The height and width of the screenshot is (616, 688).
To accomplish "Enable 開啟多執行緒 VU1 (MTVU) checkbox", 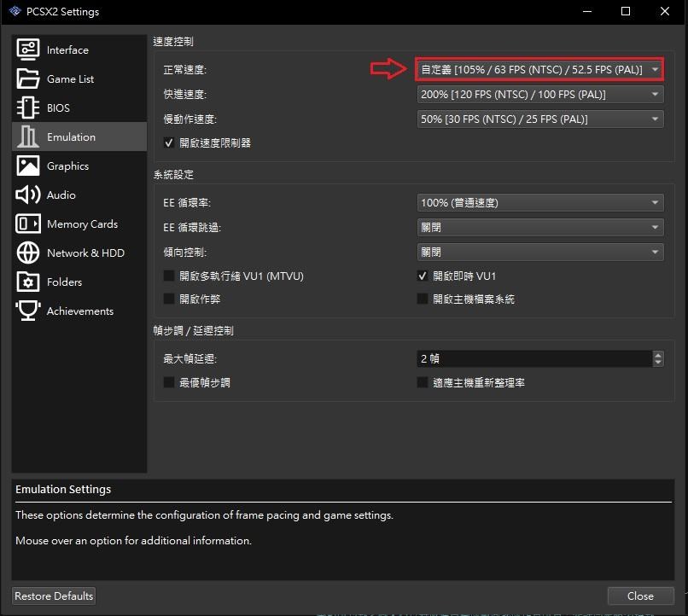I will pos(169,276).
